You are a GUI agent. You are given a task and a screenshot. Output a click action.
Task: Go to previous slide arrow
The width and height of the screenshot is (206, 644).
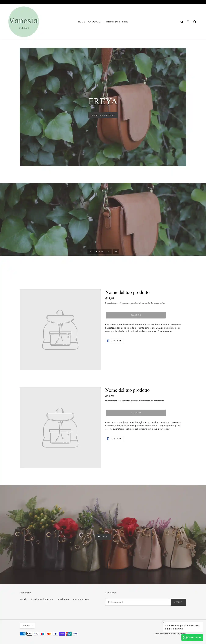tap(91, 252)
